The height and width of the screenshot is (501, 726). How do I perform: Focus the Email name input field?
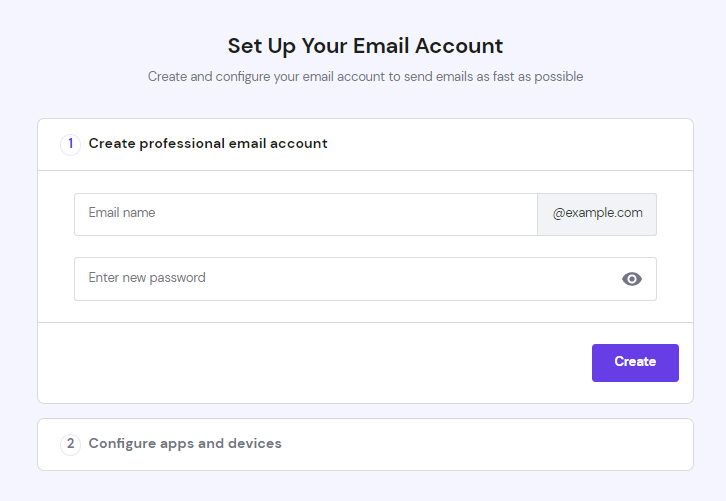(x=306, y=214)
